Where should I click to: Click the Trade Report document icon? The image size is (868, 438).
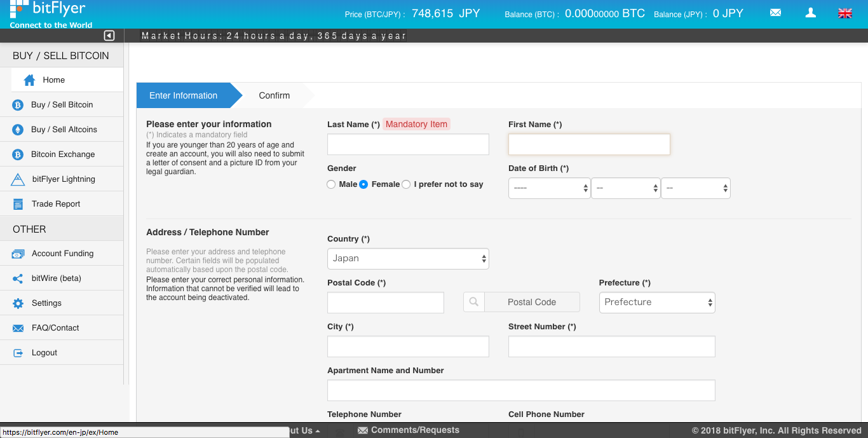(x=18, y=204)
